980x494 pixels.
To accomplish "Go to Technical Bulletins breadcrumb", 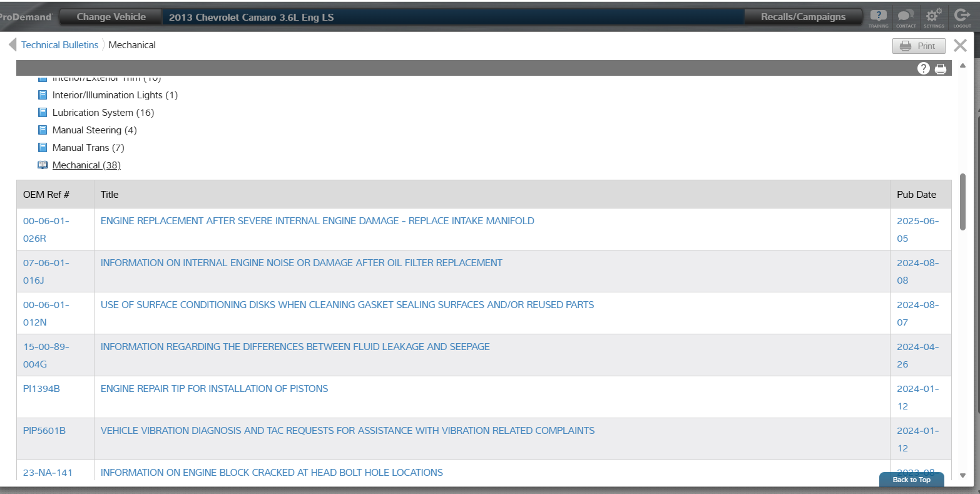I will tap(59, 45).
